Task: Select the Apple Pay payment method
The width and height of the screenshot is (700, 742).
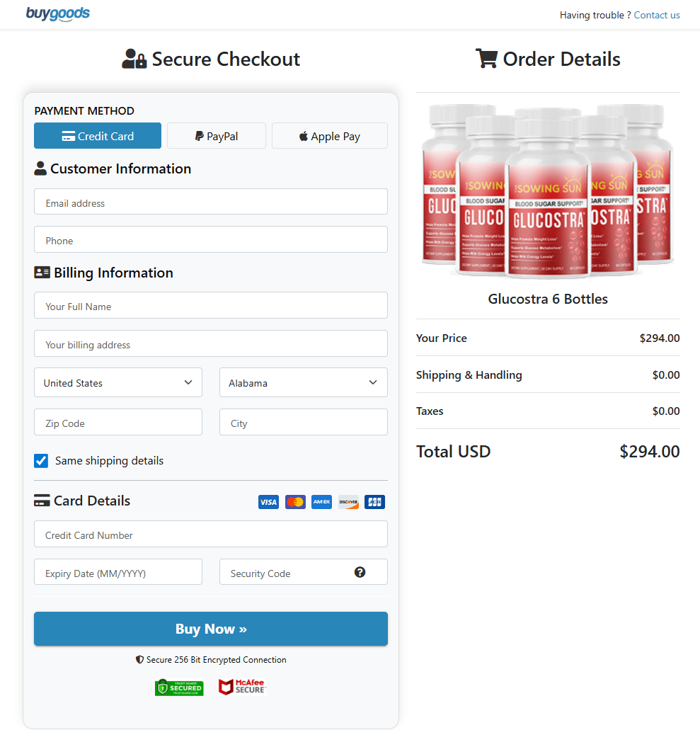Action: pyautogui.click(x=329, y=135)
